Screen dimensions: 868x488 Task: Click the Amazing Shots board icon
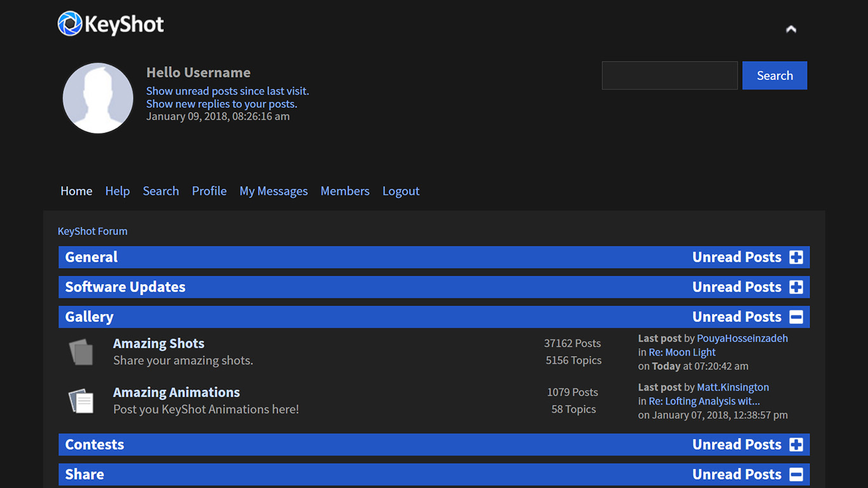pyautogui.click(x=81, y=351)
